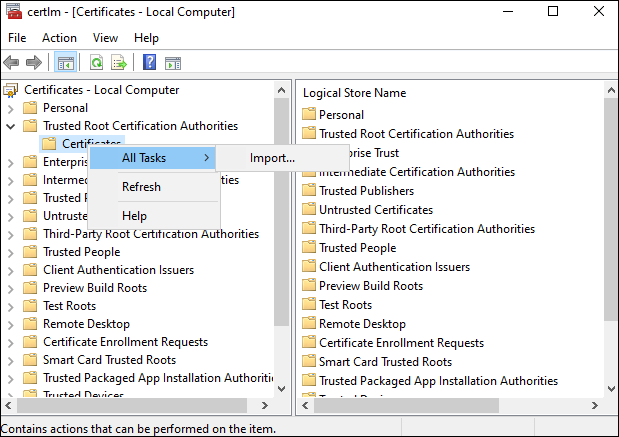Expand the Personal tree node
619x437 pixels.
pos(11,108)
